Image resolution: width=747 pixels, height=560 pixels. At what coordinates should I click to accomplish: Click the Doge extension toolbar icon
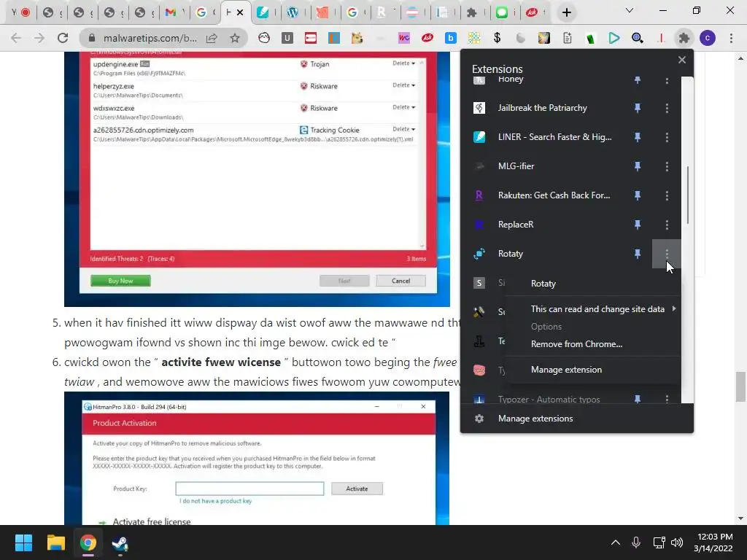click(357, 38)
